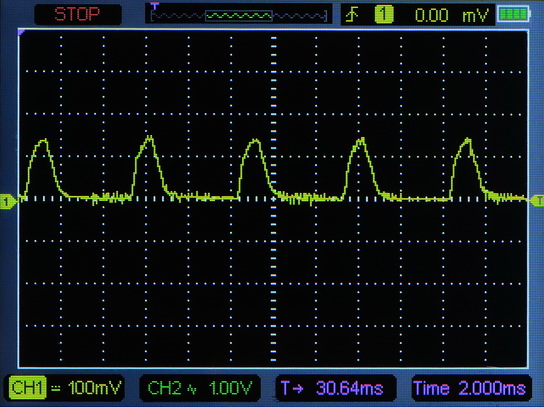Click the highlighted window in the memory bar
The image size is (544, 407).
point(239,16)
